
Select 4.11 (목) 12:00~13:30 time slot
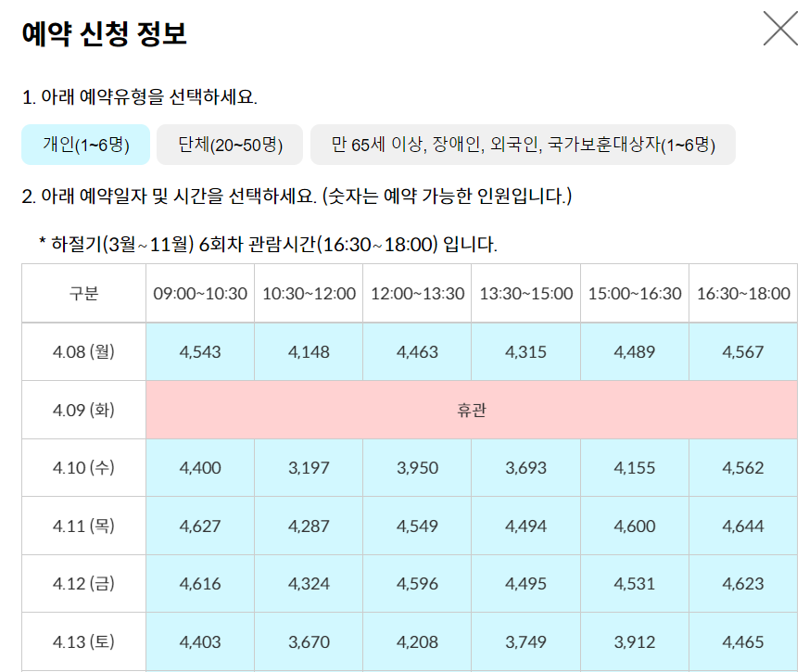tap(416, 526)
